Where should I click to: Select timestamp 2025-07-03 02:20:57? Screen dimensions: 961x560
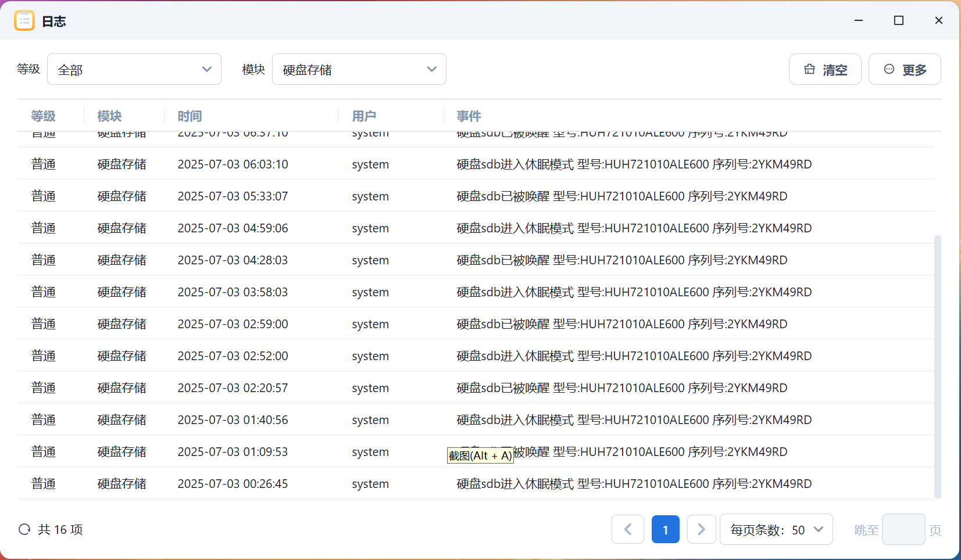pos(233,388)
